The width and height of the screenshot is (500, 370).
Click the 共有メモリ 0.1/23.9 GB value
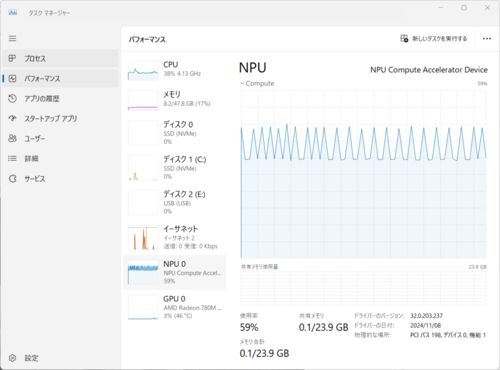click(323, 327)
